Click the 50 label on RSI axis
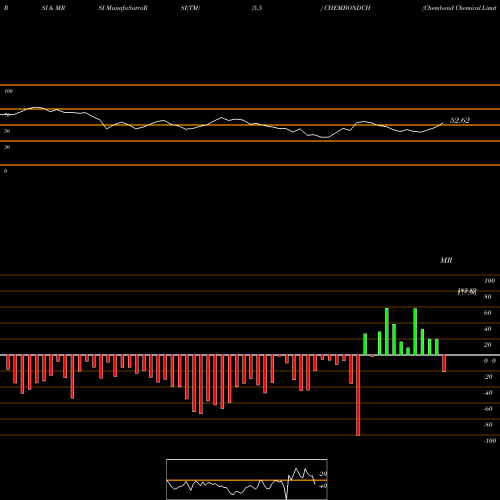500x500 pixels. pyautogui.click(x=7, y=131)
